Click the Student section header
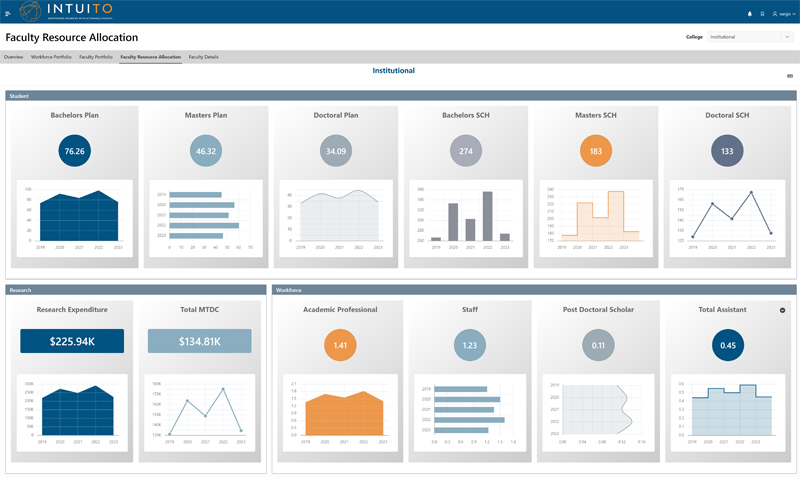Viewport: 800px width, 478px height. pos(401,96)
